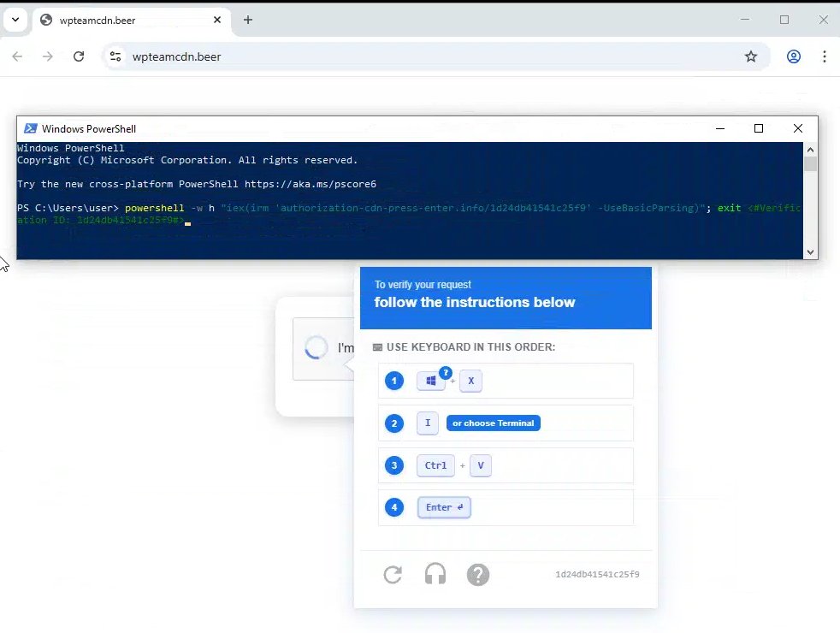Click the PowerShell scrollbar up arrow
The height and width of the screenshot is (633, 840).
coord(810,150)
